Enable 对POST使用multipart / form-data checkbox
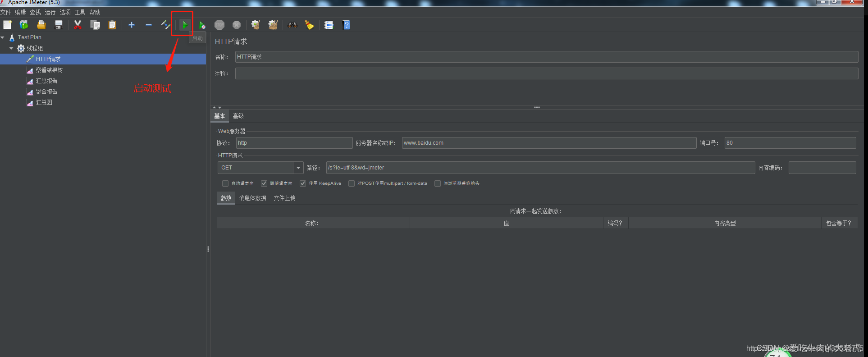 352,183
